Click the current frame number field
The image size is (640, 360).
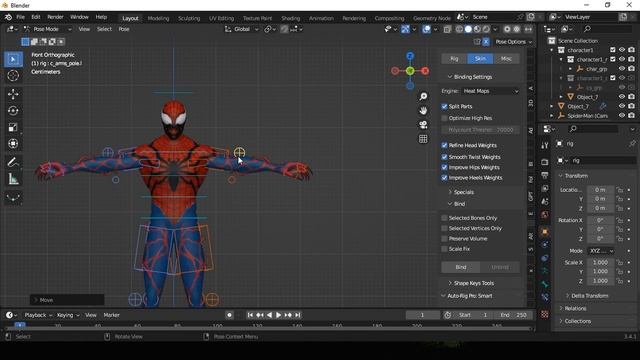pos(422,315)
